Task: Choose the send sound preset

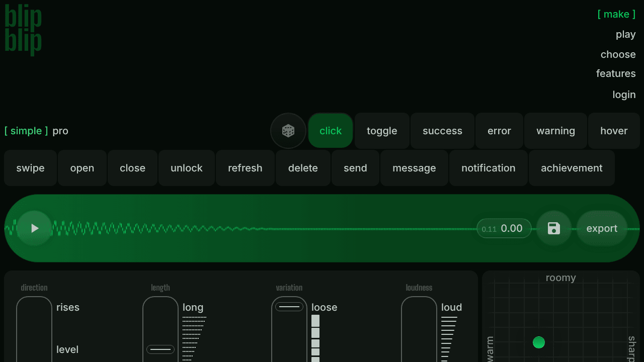Action: click(x=355, y=168)
